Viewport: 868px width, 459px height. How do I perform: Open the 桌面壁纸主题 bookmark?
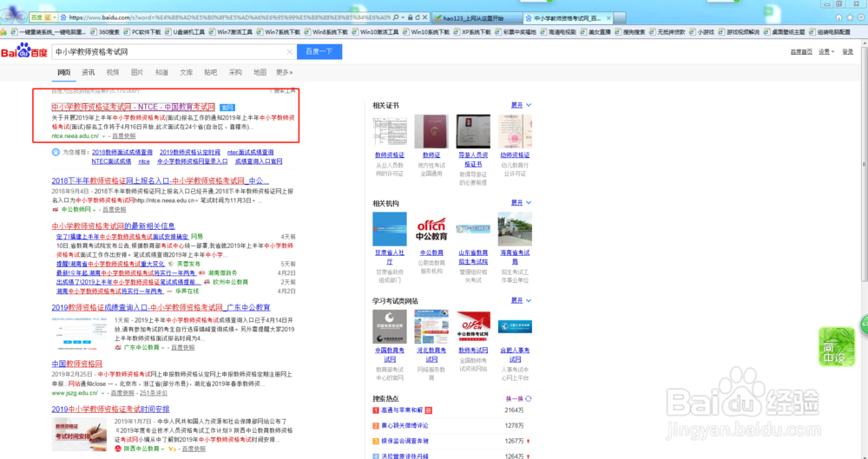click(784, 32)
